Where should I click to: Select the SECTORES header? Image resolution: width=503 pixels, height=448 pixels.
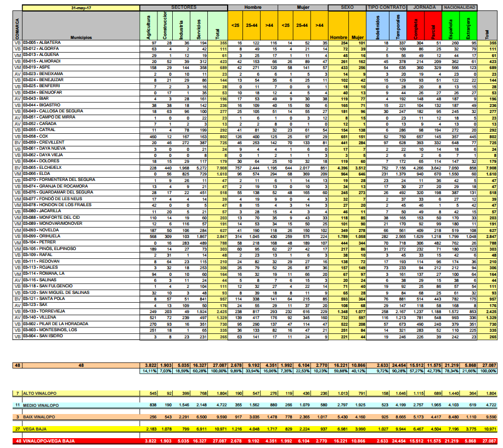coord(184,9)
